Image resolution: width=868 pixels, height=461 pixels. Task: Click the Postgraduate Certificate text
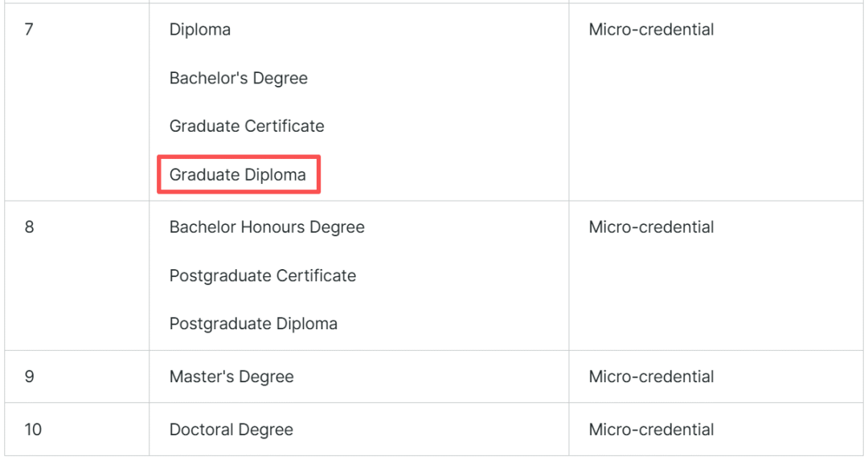[263, 275]
